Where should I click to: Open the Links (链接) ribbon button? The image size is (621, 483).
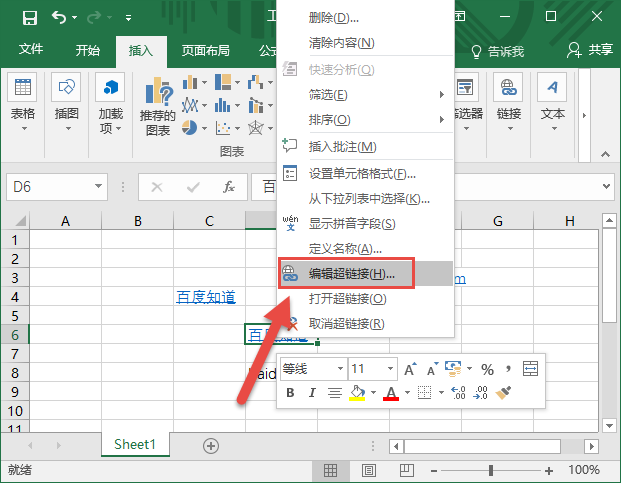(x=509, y=102)
